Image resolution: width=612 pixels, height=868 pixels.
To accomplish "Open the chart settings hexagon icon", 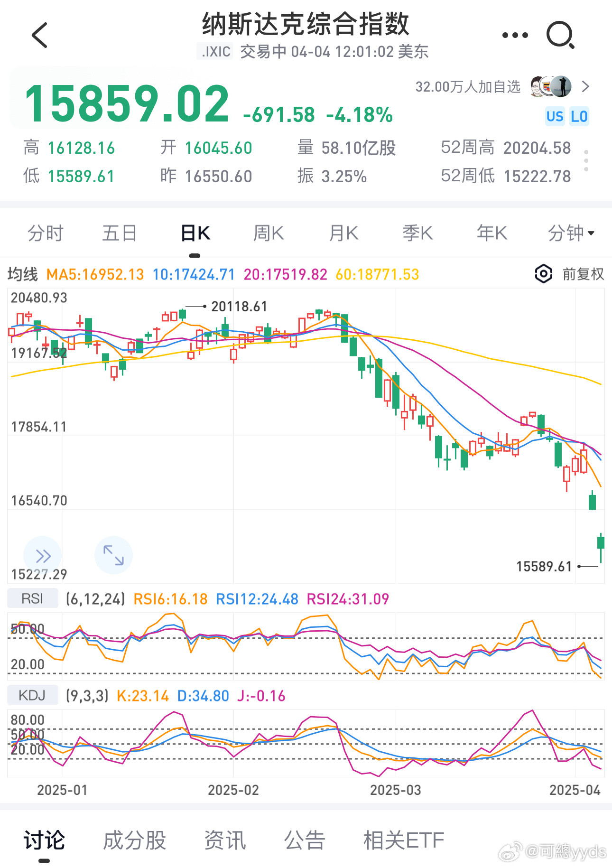I will click(544, 274).
